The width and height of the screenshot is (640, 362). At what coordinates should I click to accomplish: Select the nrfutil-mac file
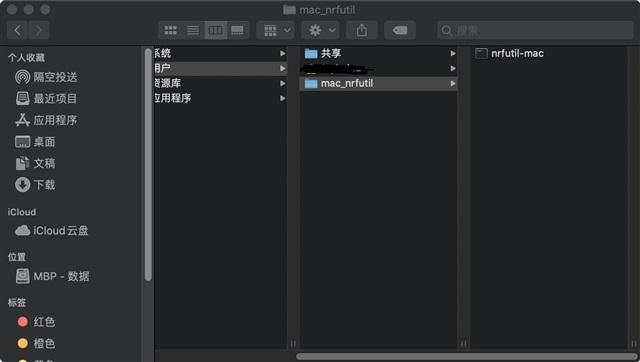[x=549, y=53]
